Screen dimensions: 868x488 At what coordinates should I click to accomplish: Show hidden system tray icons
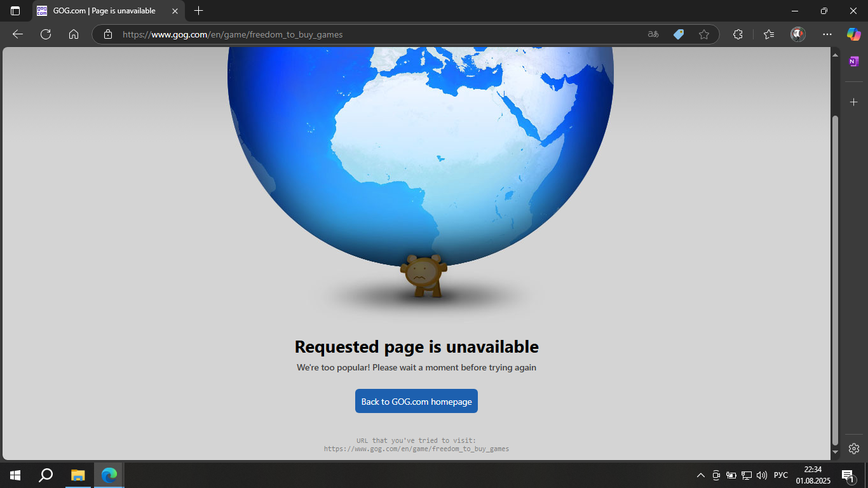point(701,475)
